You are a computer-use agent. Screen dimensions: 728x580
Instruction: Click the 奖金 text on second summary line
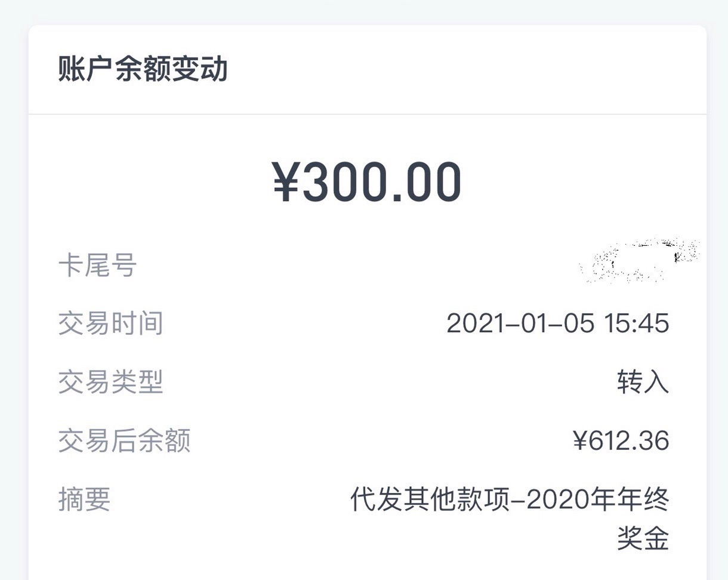tap(643, 538)
